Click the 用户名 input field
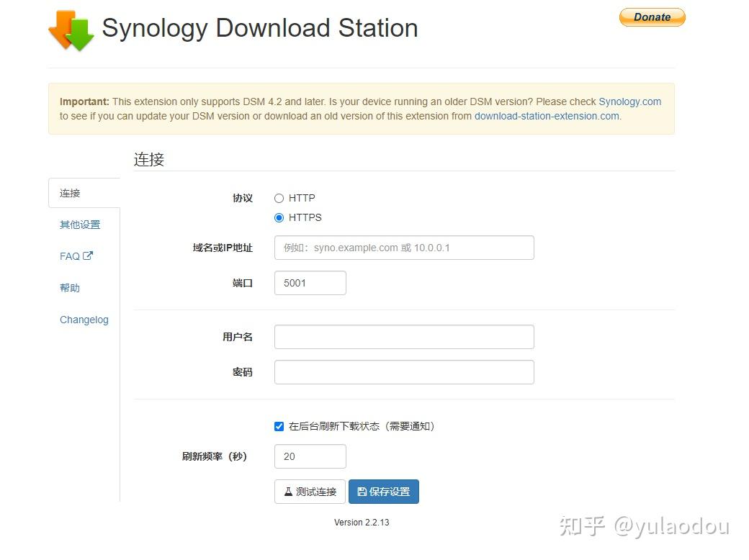Viewport: 749px width, 560px height. point(404,336)
